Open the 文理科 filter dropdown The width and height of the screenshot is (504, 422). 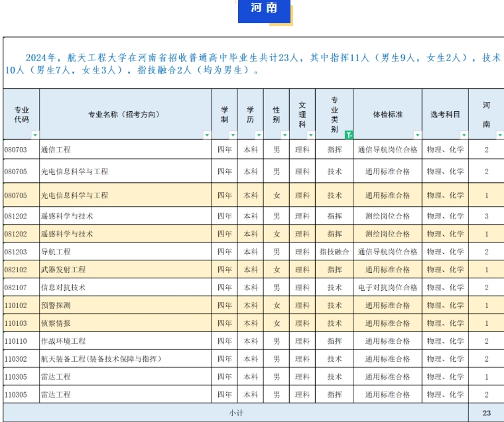pos(310,135)
